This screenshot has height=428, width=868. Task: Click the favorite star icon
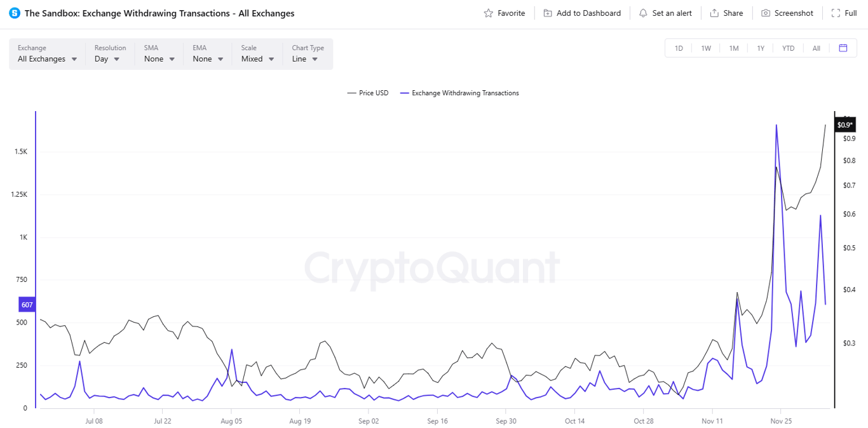[x=487, y=13]
